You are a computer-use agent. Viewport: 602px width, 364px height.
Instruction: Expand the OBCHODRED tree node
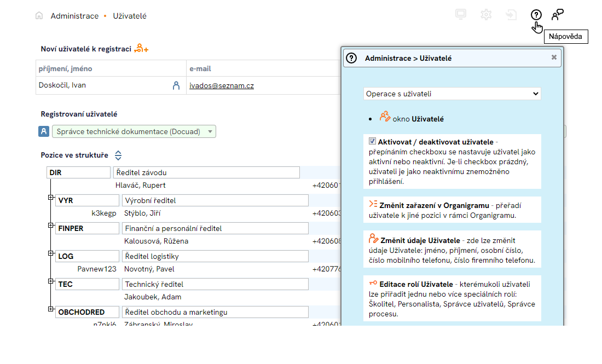click(51, 309)
